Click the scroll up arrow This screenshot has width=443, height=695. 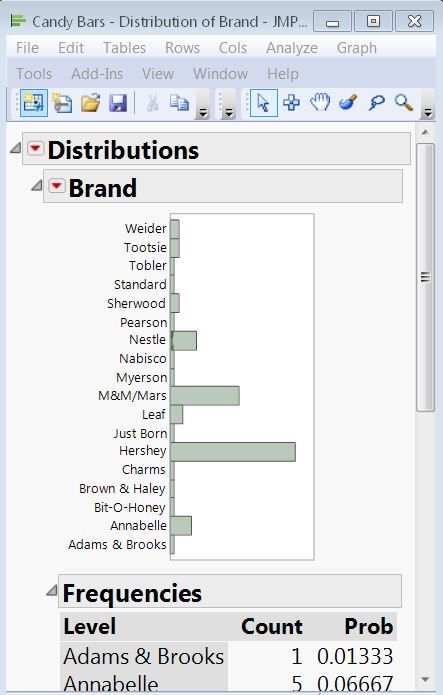(425, 132)
